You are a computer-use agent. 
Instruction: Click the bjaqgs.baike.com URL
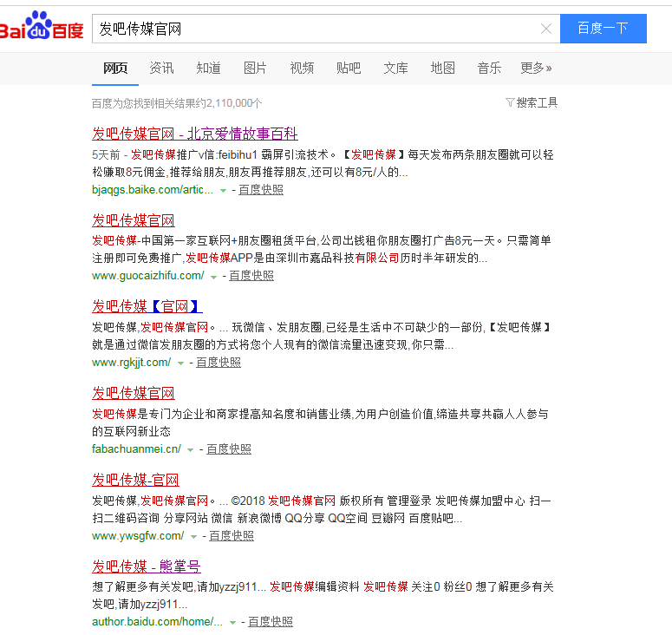(x=152, y=189)
